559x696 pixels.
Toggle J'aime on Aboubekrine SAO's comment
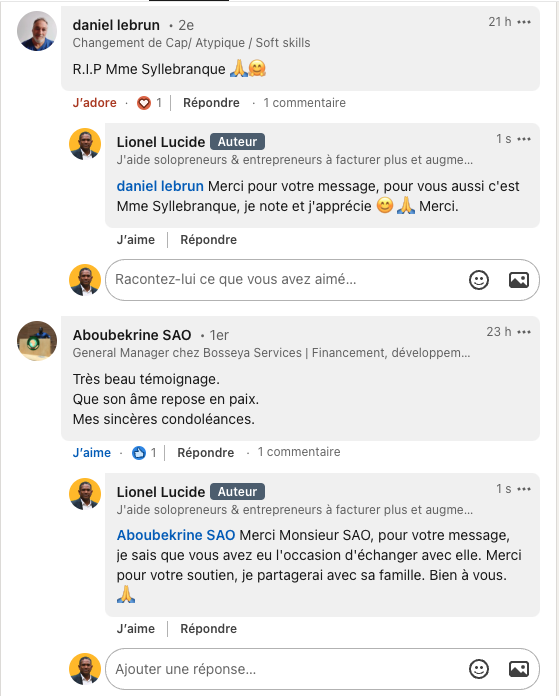(91, 453)
